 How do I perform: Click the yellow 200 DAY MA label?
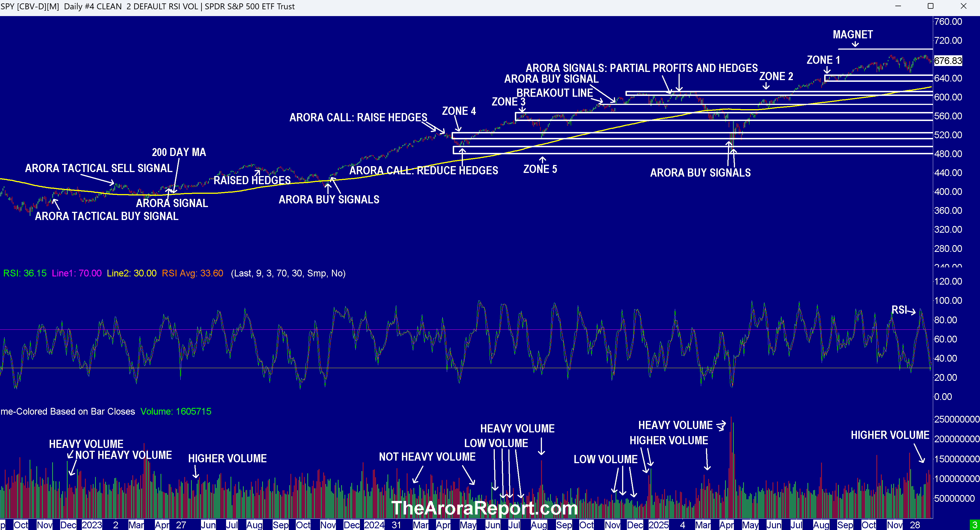pos(179,153)
